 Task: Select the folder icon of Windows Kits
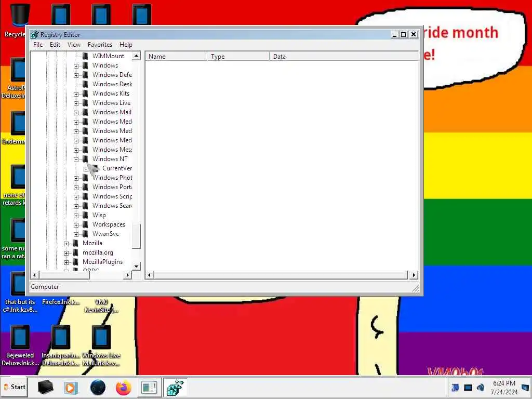point(86,94)
